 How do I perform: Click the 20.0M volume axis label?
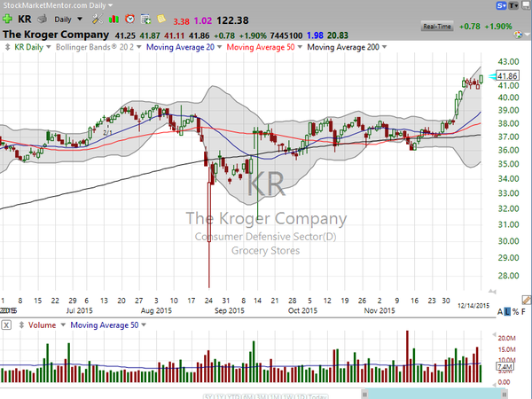[x=506, y=338]
